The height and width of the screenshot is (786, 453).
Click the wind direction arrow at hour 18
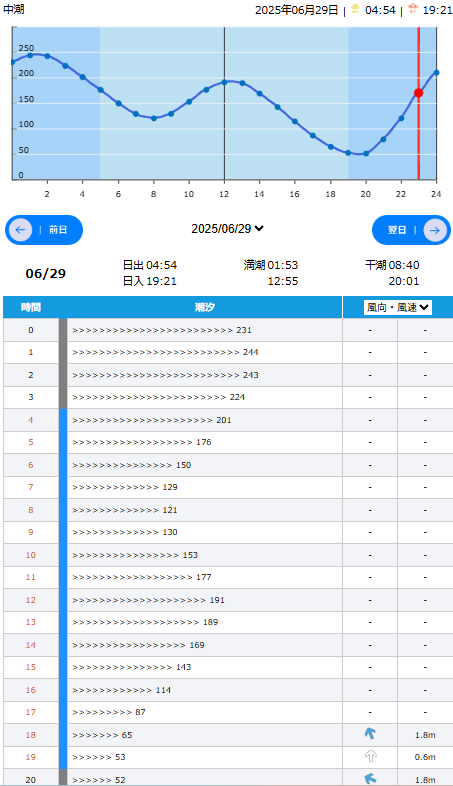click(x=370, y=734)
